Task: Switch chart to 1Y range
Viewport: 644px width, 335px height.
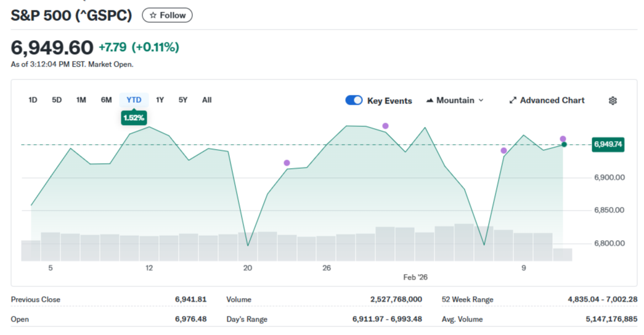Action: pyautogui.click(x=160, y=100)
